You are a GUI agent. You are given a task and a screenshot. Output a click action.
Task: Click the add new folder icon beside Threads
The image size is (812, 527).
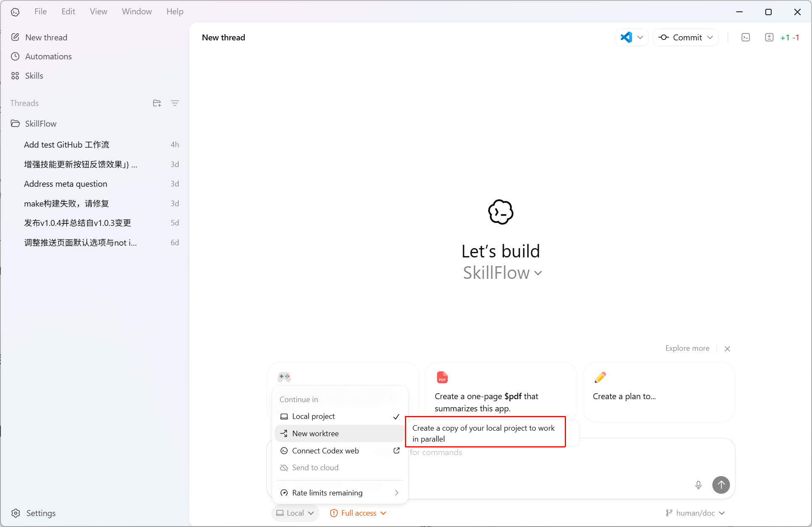pos(157,103)
